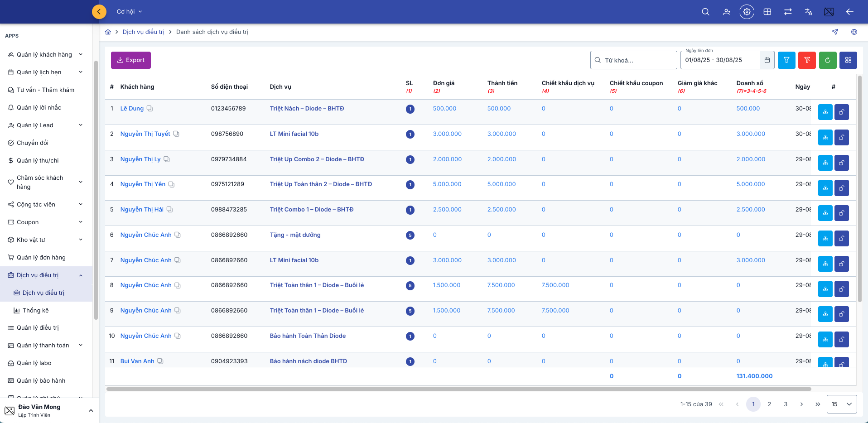The image size is (868, 423).
Task: Open Quản lý labo menu item
Action: (x=34, y=363)
